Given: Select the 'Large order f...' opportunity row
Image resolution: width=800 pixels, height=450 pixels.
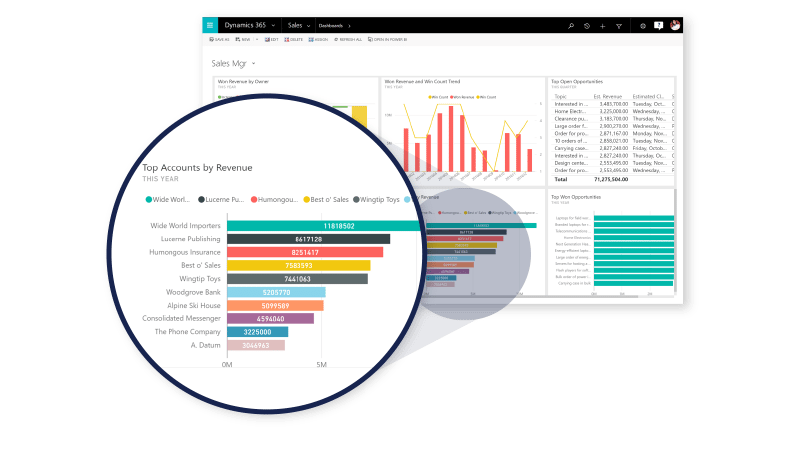Looking at the screenshot, I should (x=613, y=126).
